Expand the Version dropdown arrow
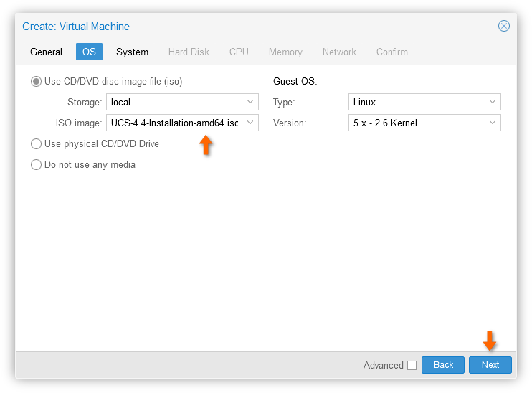 pos(493,123)
